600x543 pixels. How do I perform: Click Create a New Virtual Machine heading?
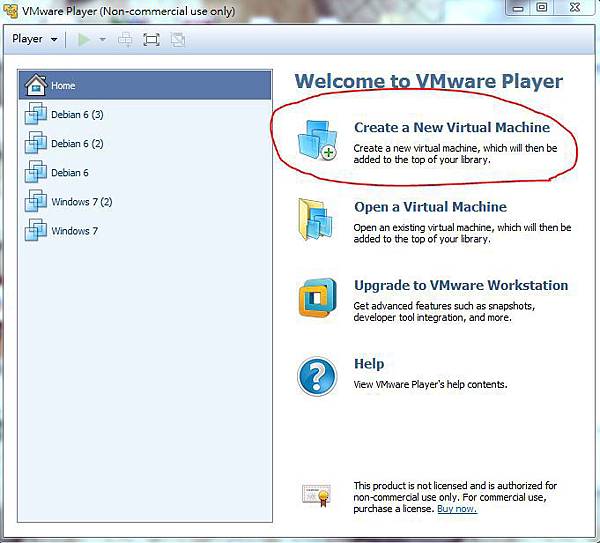click(x=452, y=127)
